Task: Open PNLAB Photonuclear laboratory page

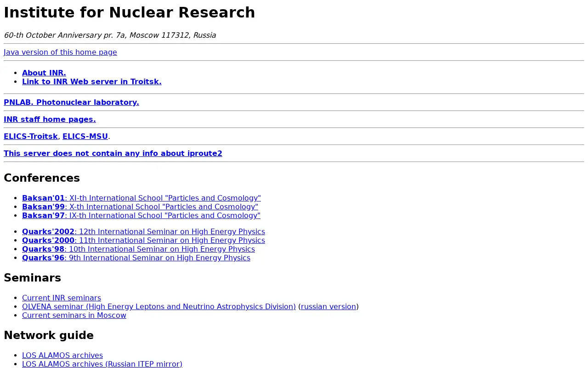Action: [x=71, y=102]
